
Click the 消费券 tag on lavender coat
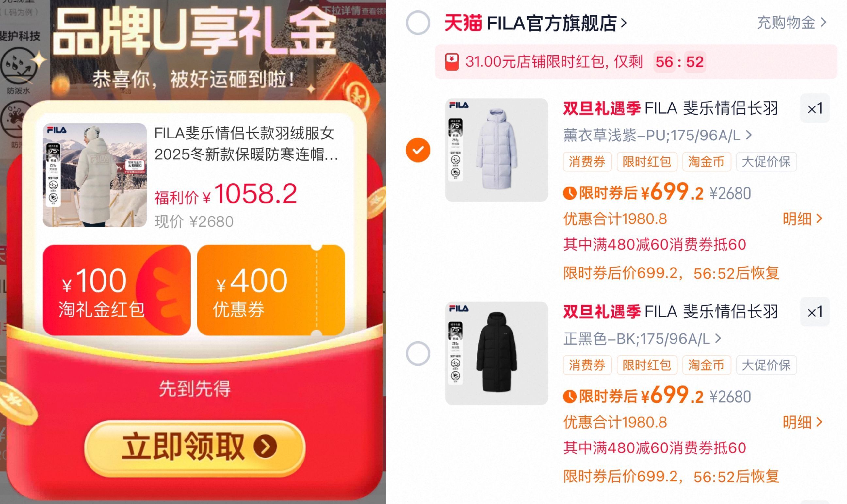coord(587,162)
